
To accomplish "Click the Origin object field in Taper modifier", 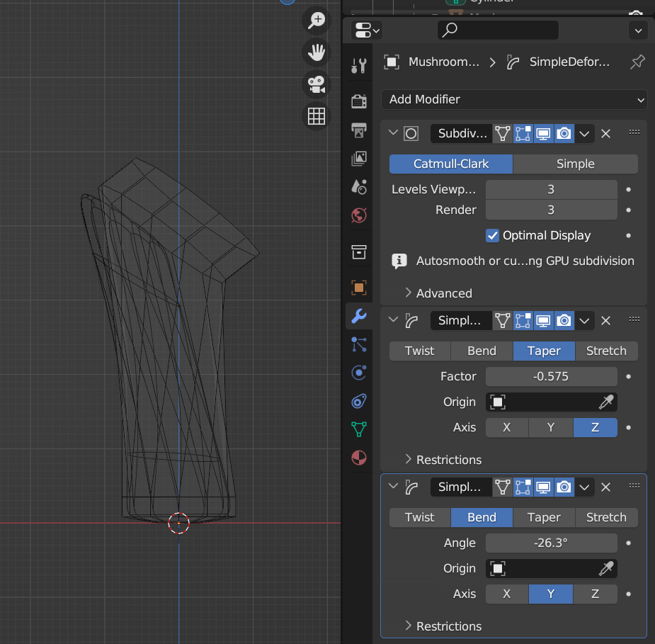I will click(x=552, y=402).
